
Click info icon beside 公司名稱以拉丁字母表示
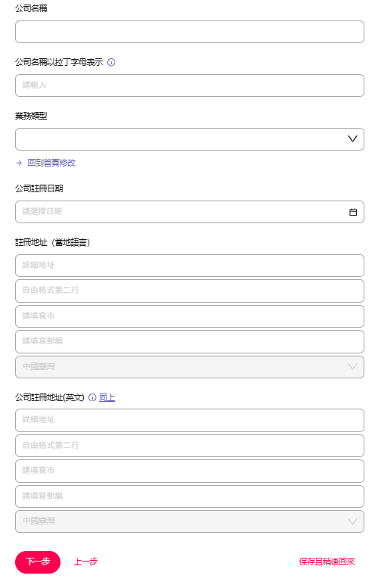click(x=111, y=62)
